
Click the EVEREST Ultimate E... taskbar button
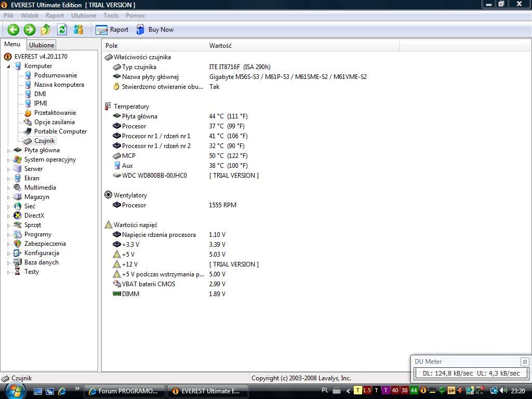click(207, 391)
